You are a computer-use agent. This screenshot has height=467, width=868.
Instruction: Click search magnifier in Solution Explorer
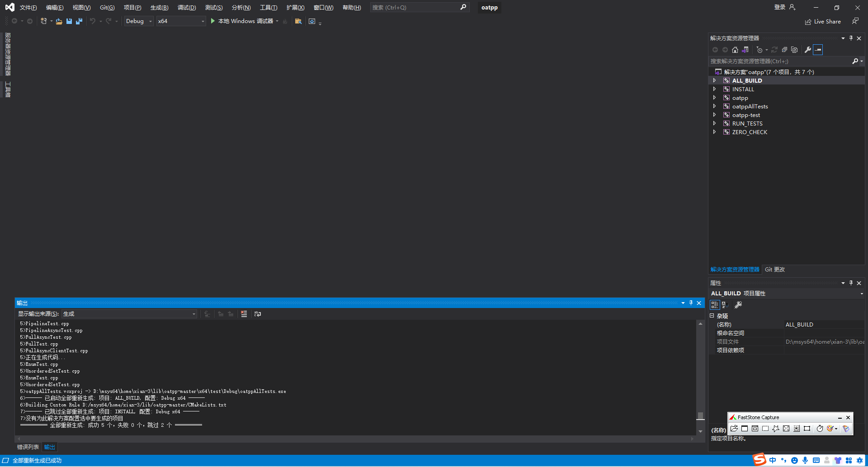855,61
